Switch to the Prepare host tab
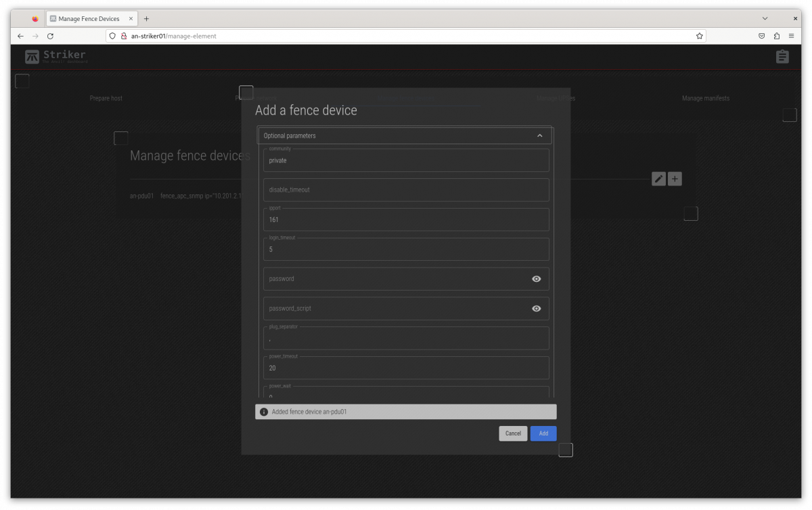Screen dimensions: 812x510 (x=106, y=98)
